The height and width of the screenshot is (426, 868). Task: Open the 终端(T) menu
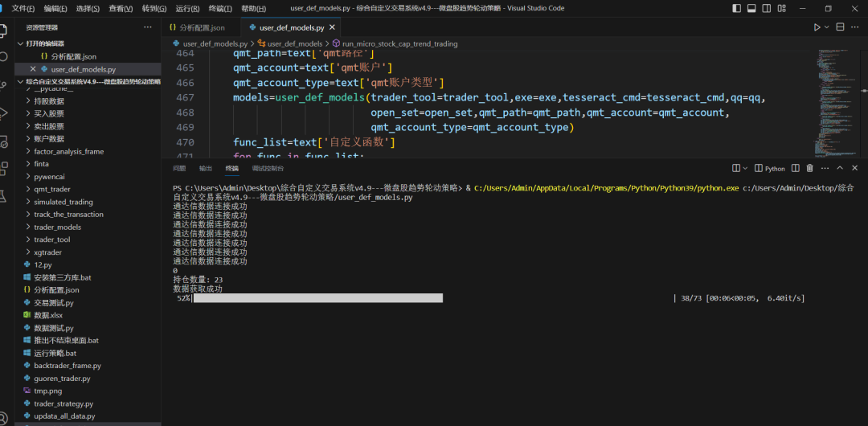pos(219,9)
